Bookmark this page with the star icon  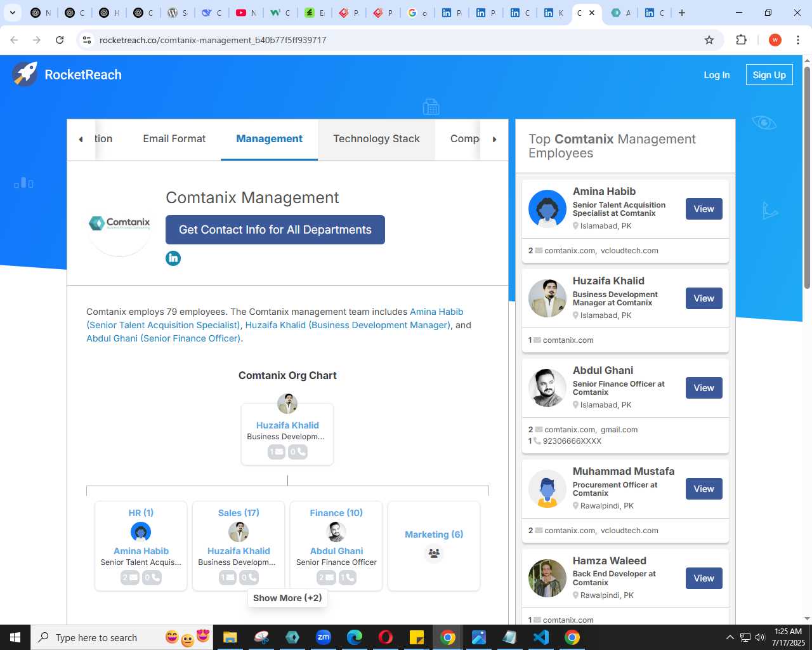pos(709,40)
